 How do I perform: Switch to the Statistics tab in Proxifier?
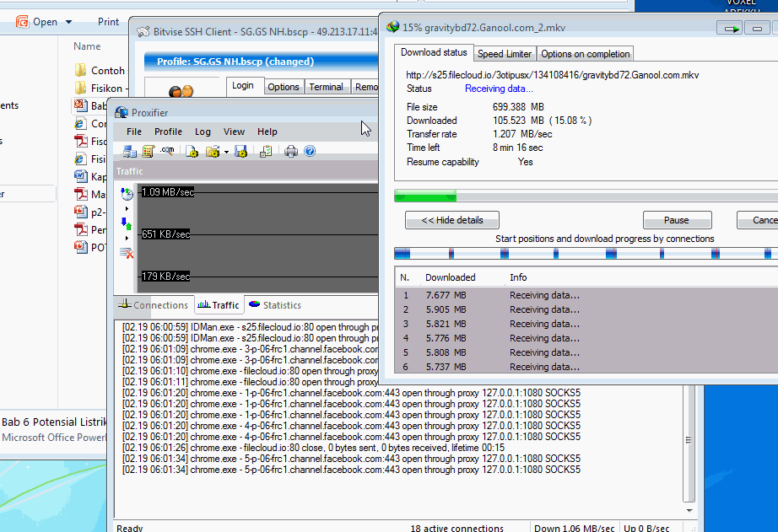pos(275,305)
